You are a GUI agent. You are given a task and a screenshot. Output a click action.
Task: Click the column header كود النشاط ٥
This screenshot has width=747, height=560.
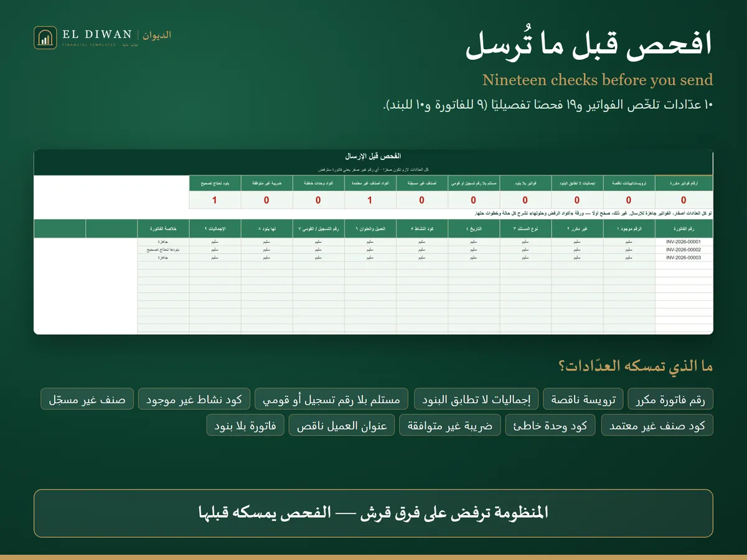pos(421,229)
